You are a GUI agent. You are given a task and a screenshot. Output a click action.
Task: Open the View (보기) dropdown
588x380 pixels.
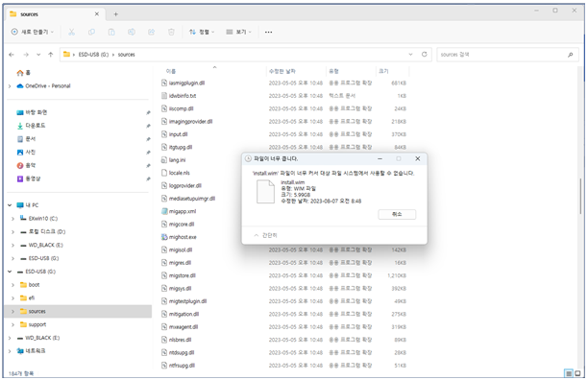click(239, 33)
